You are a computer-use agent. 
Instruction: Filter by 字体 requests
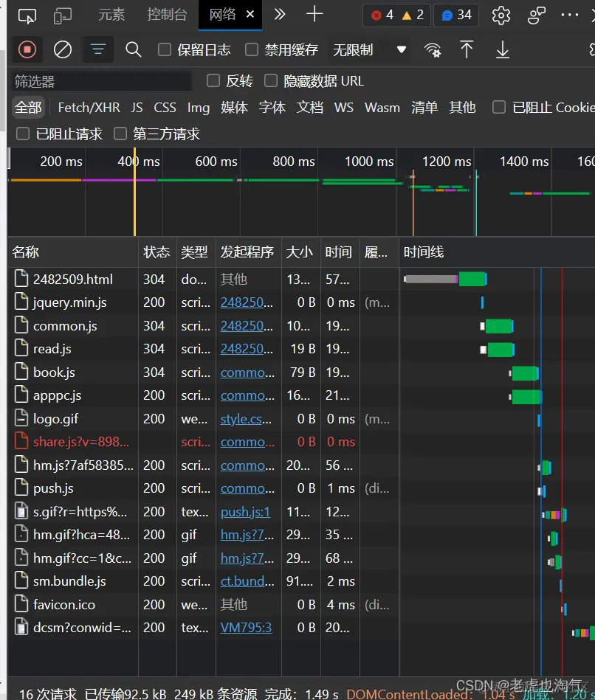point(272,108)
